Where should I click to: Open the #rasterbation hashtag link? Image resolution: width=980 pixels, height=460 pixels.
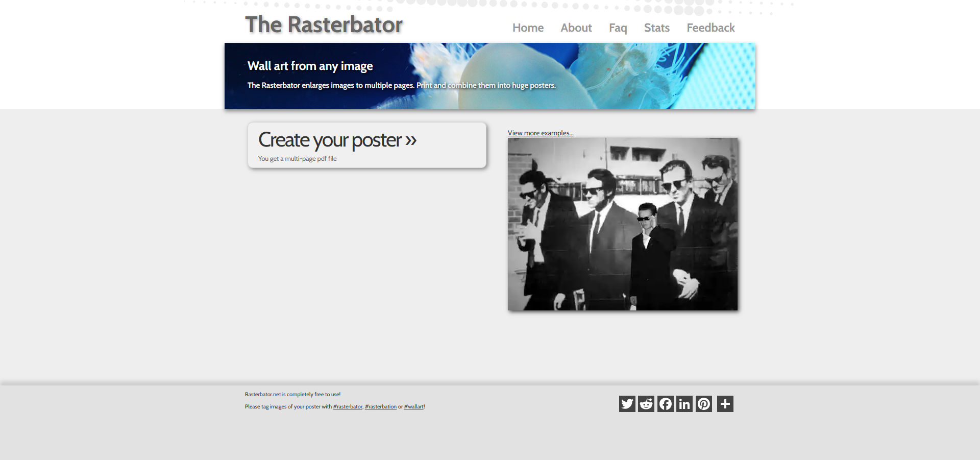(380, 407)
